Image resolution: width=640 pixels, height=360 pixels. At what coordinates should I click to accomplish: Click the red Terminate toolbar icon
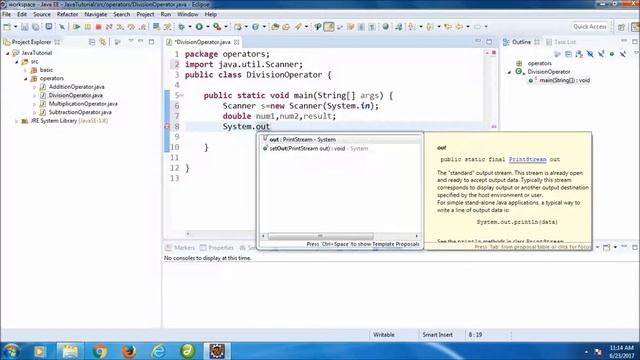pos(98,27)
